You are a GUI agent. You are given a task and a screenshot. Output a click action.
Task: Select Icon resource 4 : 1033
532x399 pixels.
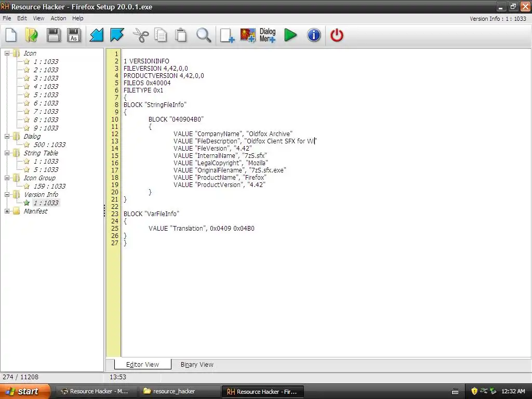click(x=46, y=87)
